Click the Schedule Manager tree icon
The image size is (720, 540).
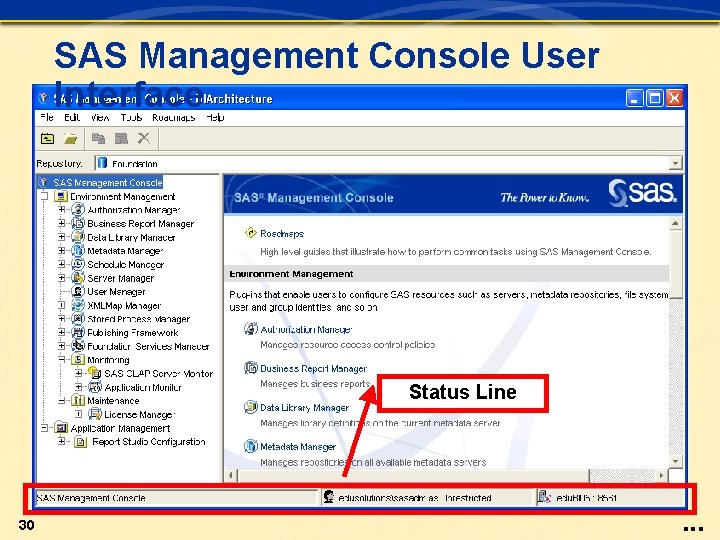tap(79, 264)
